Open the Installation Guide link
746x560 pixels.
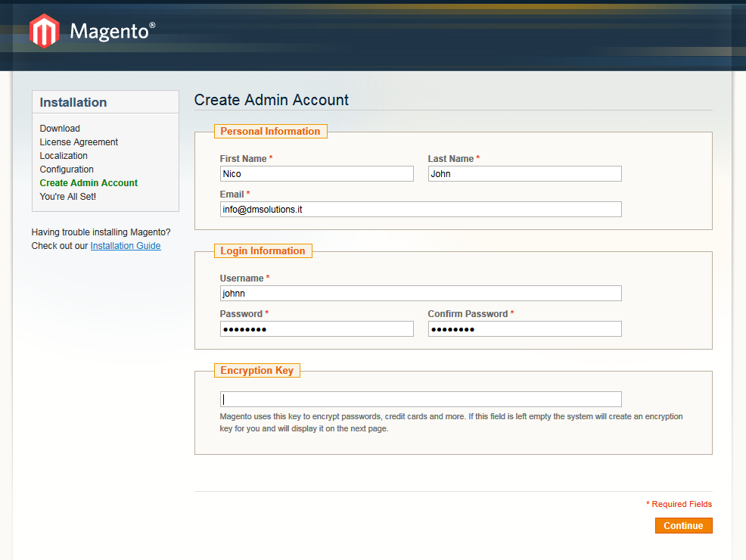point(126,245)
